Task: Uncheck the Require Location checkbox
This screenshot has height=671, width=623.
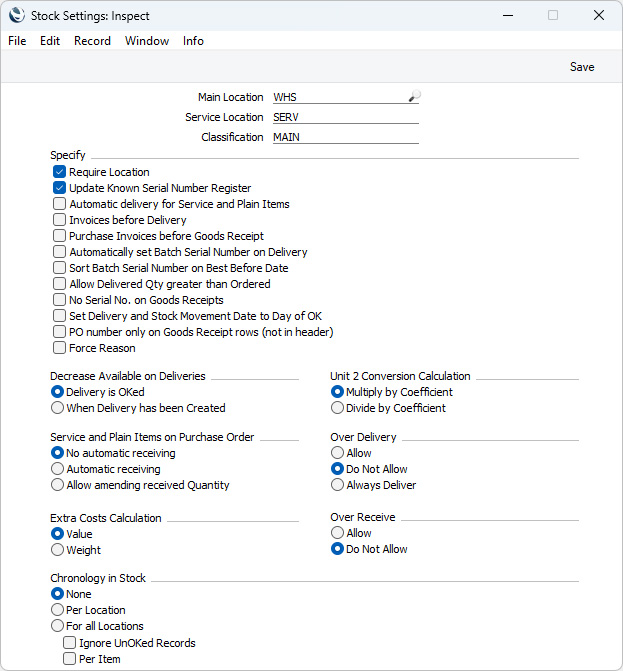Action: [x=59, y=172]
